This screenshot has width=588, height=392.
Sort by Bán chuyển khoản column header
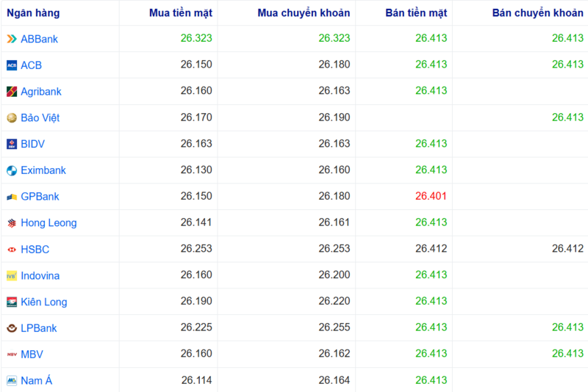(x=537, y=13)
